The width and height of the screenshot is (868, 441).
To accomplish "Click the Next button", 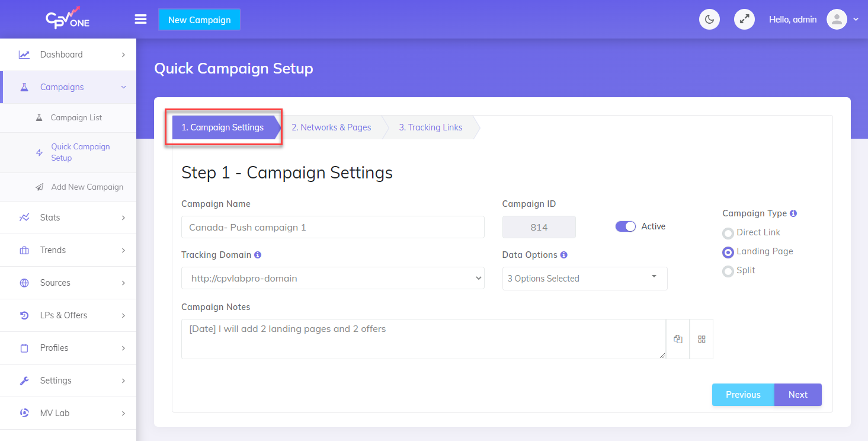I will pos(797,394).
